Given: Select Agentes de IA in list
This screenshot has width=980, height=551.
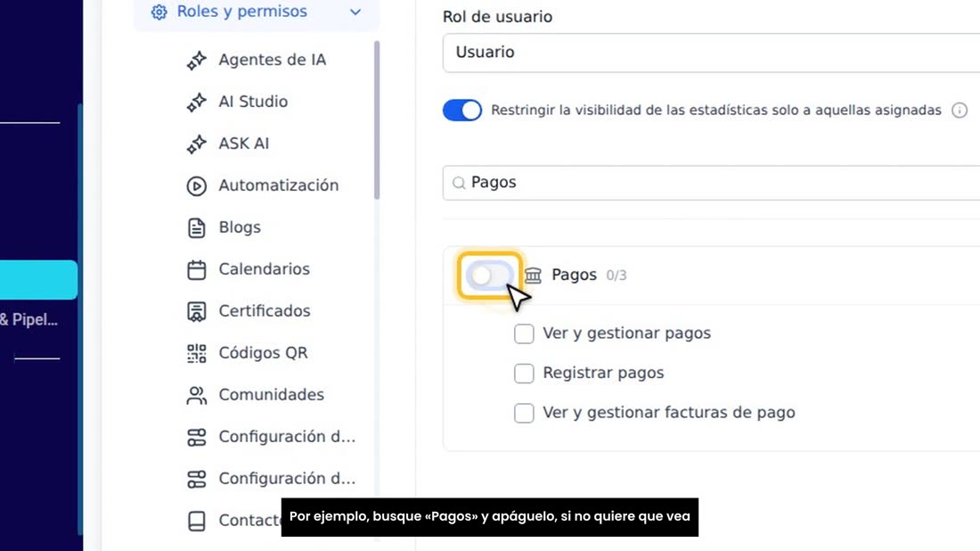Looking at the screenshot, I should pyautogui.click(x=272, y=60).
